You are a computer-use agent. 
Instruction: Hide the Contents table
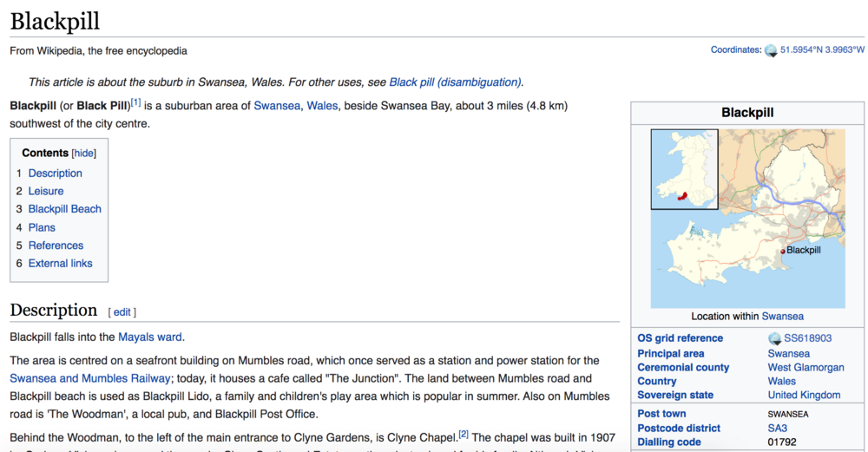83,154
